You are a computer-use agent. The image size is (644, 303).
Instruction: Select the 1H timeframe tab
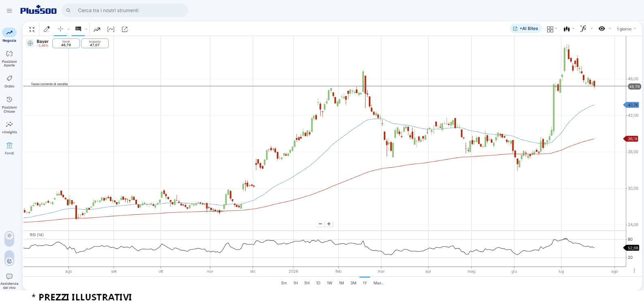(x=295, y=283)
